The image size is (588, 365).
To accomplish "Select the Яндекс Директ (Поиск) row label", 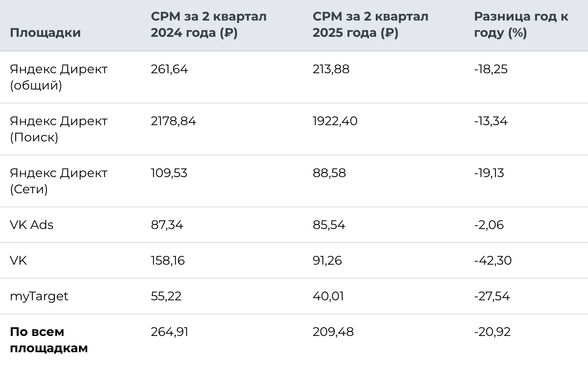I will [x=58, y=129].
